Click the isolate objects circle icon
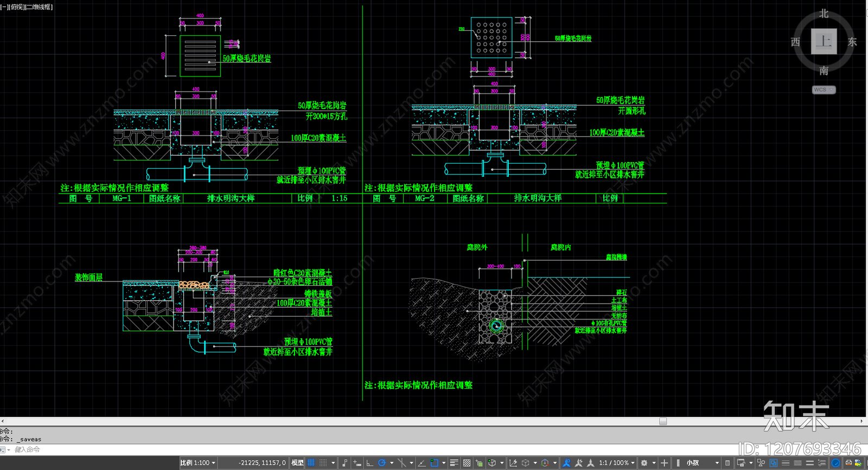The height and width of the screenshot is (470, 868). click(x=835, y=463)
